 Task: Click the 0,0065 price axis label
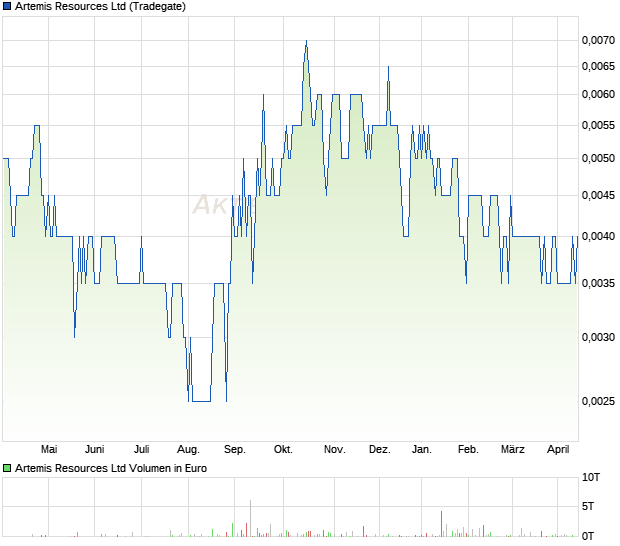tap(598, 66)
